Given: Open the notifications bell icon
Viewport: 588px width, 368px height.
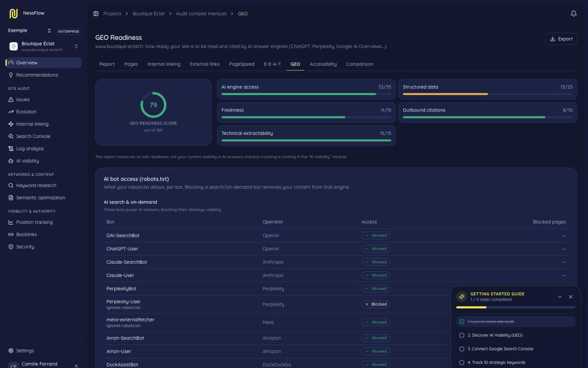Looking at the screenshot, I should [573, 13].
